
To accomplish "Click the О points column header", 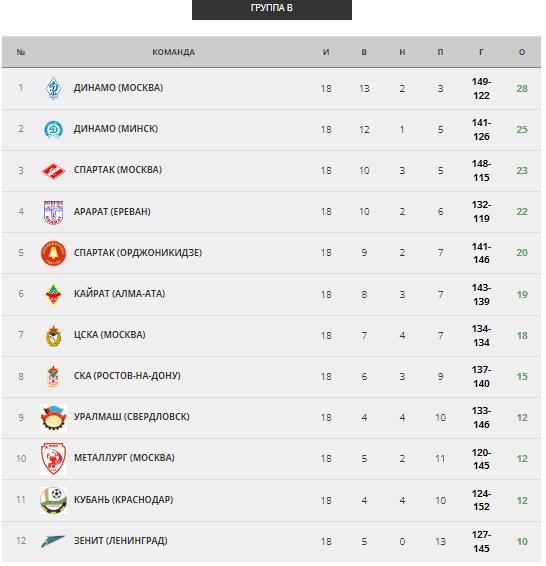I will pyautogui.click(x=522, y=52).
